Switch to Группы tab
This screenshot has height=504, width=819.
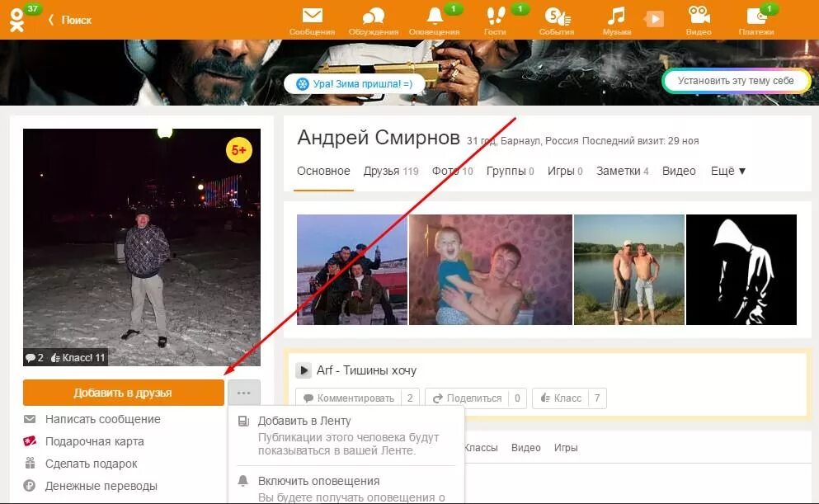click(x=510, y=171)
